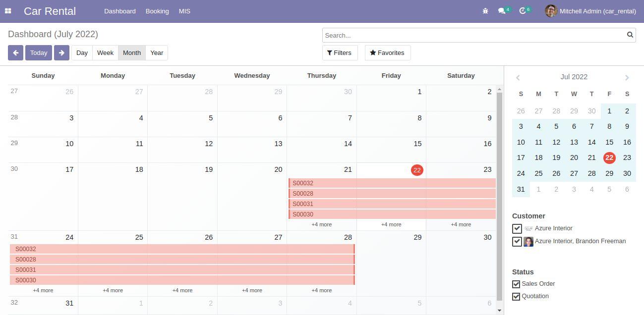Show previous month in mini calendar
644x315 pixels.
tap(518, 77)
